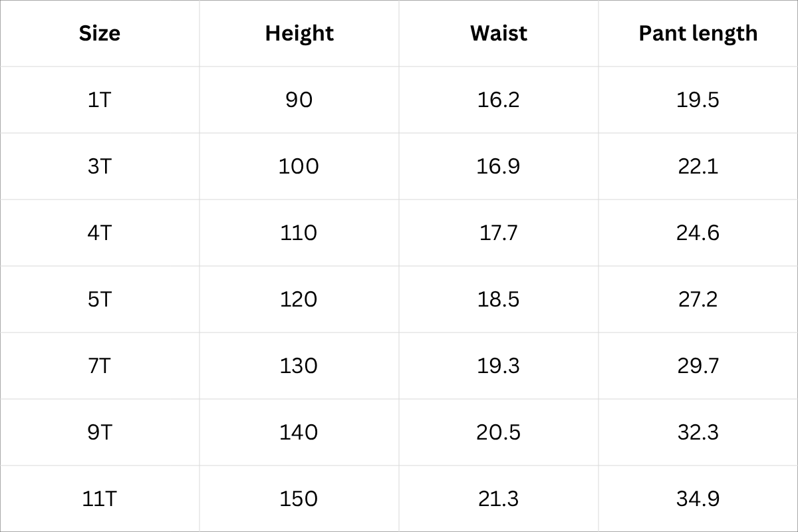Select the 5T size cell
Image resolution: width=798 pixels, height=532 pixels.
tap(100, 299)
